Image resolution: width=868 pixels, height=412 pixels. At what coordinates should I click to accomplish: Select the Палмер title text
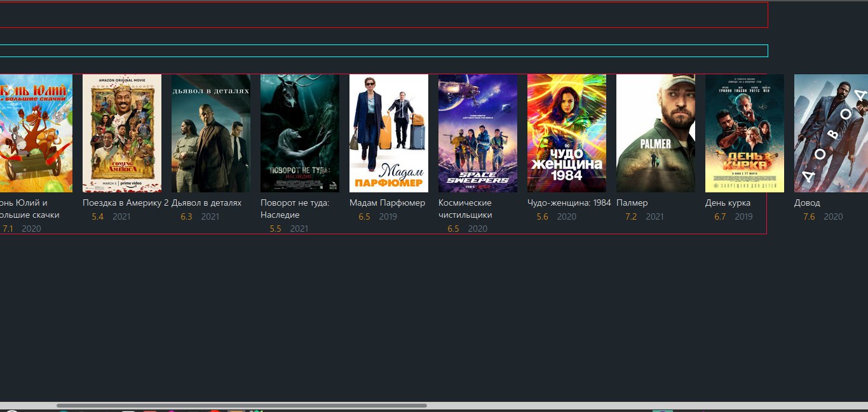click(x=632, y=203)
